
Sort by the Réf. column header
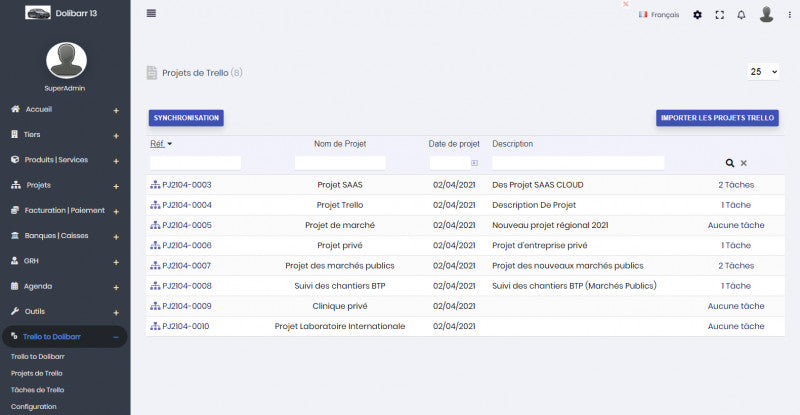[157, 144]
